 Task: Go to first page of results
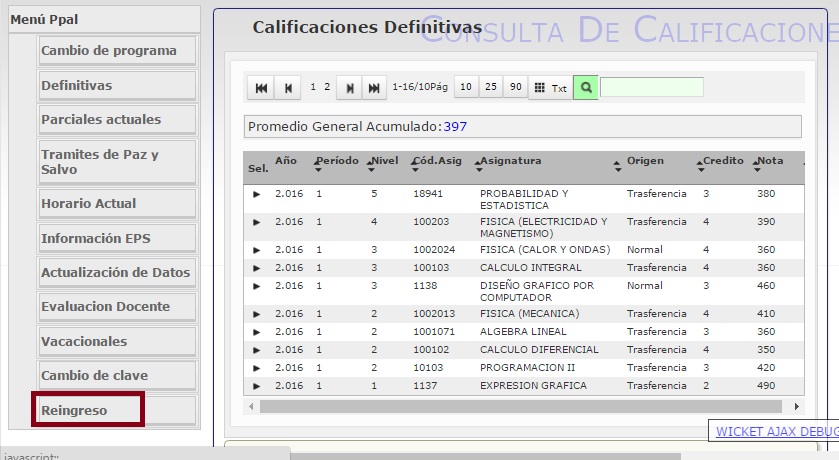click(x=261, y=88)
